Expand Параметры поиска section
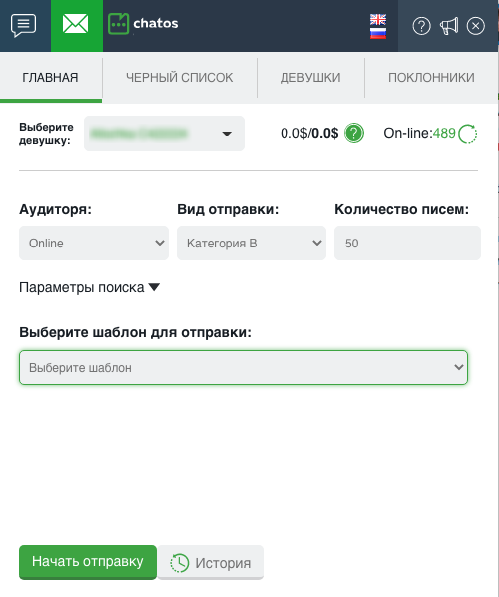The width and height of the screenshot is (499, 597). [x=89, y=287]
